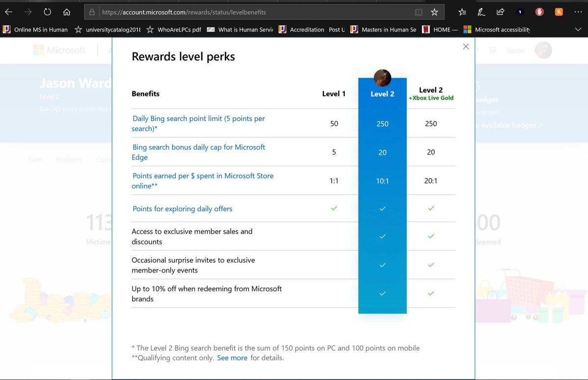The height and width of the screenshot is (380, 588).
Task: Click the 20:1 ratio for Xbox Live Gold
Action: point(431,180)
